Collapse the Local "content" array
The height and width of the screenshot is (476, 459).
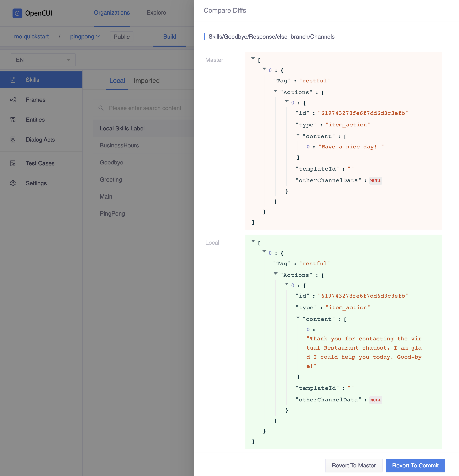(x=298, y=317)
